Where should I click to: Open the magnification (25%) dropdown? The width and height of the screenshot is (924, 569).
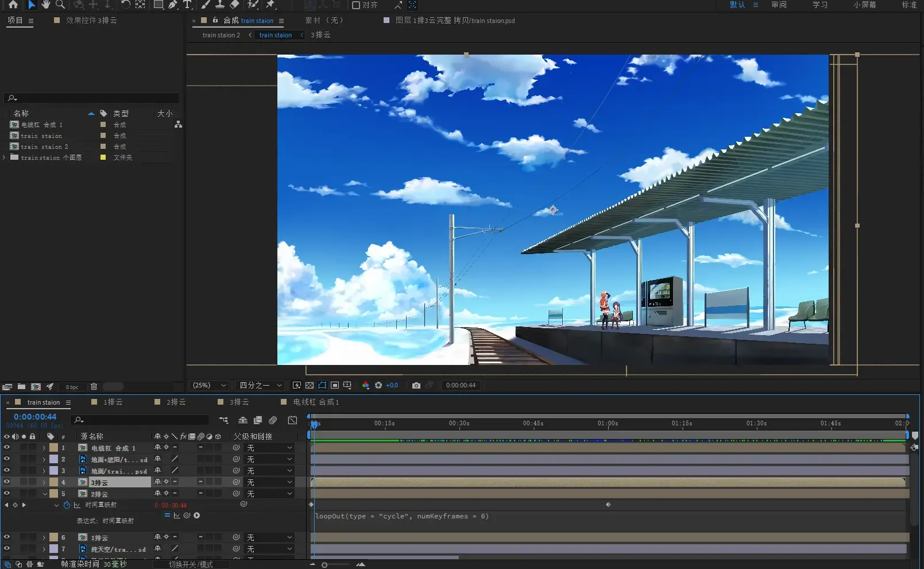[x=210, y=386]
